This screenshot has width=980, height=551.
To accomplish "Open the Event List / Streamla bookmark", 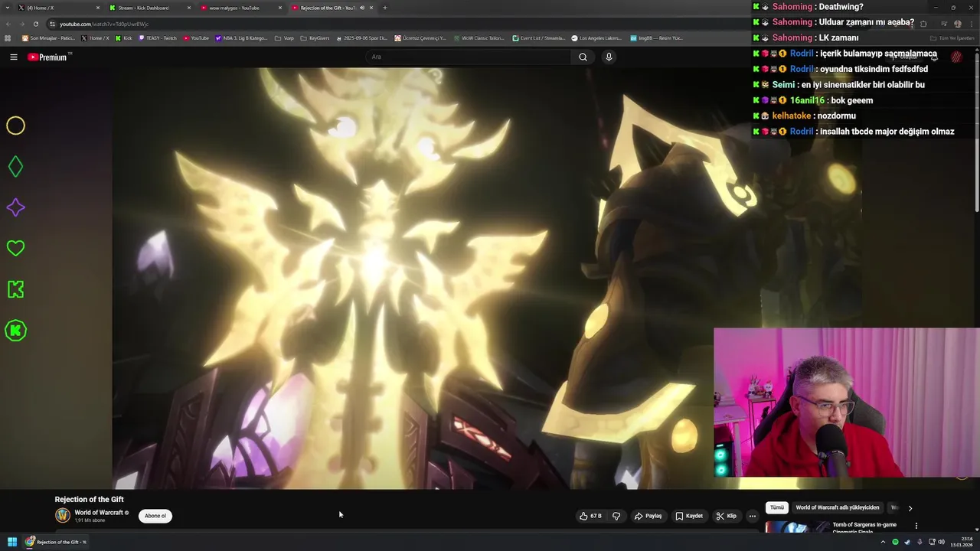I will tap(539, 37).
